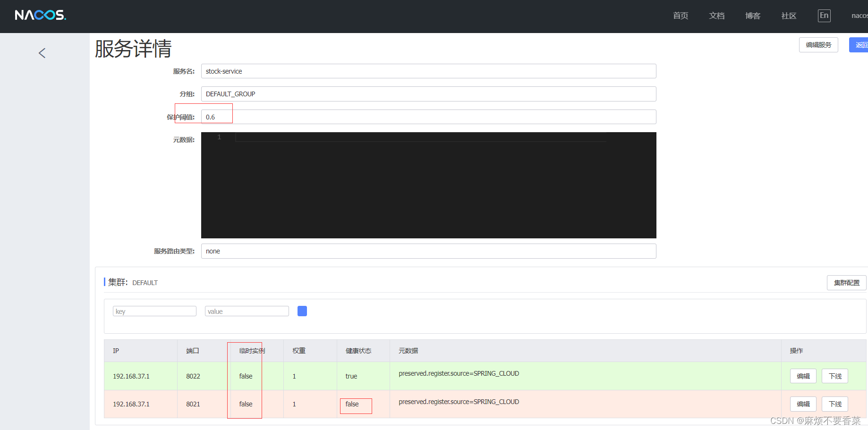Click the Nacos logo

41,15
